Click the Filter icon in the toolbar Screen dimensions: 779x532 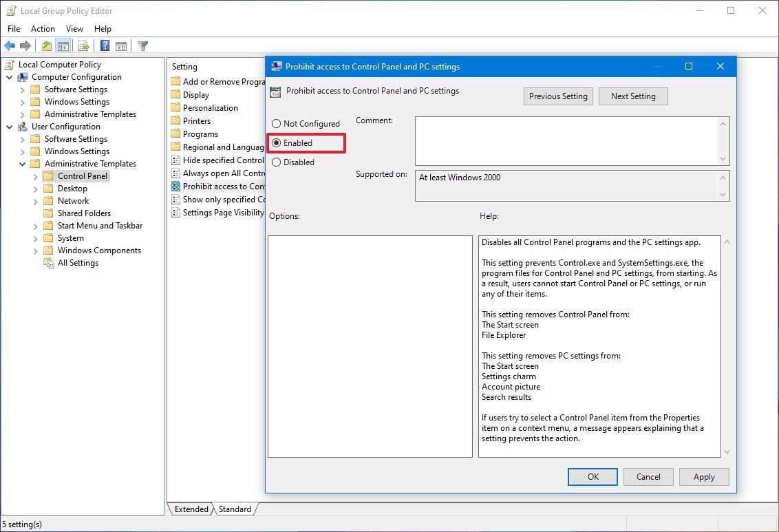point(142,45)
